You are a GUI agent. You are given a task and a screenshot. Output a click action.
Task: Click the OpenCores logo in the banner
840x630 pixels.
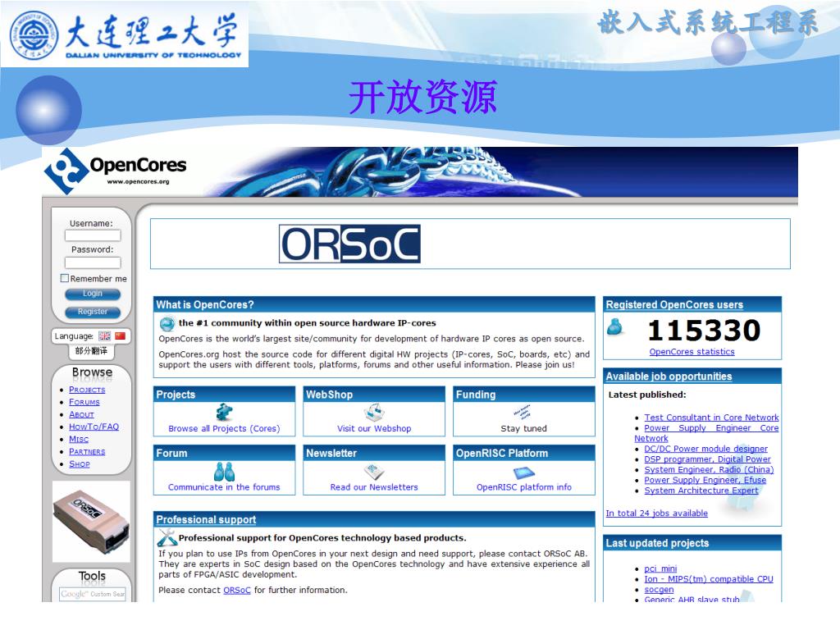pos(115,171)
